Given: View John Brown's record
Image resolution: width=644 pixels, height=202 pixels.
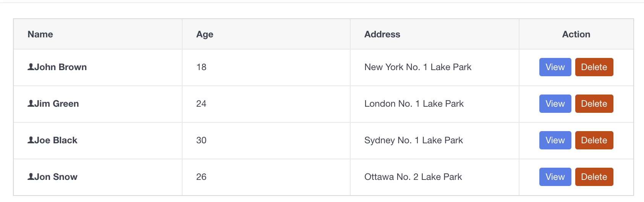Looking at the screenshot, I should (x=555, y=67).
